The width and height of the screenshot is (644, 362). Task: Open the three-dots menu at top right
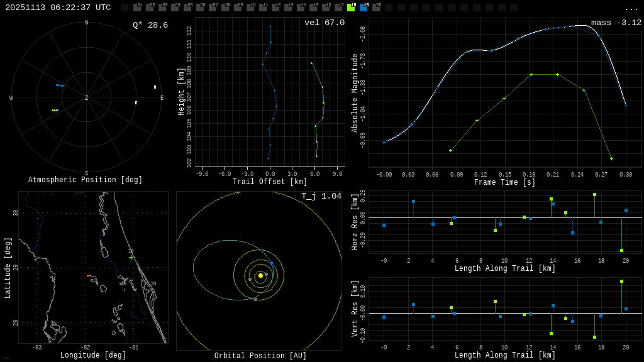(631, 9)
